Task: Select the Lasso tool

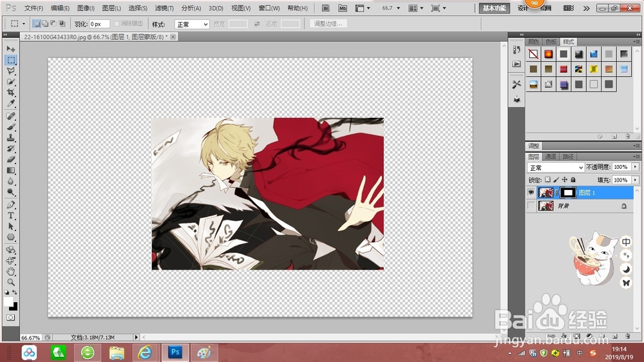Action: (x=11, y=71)
